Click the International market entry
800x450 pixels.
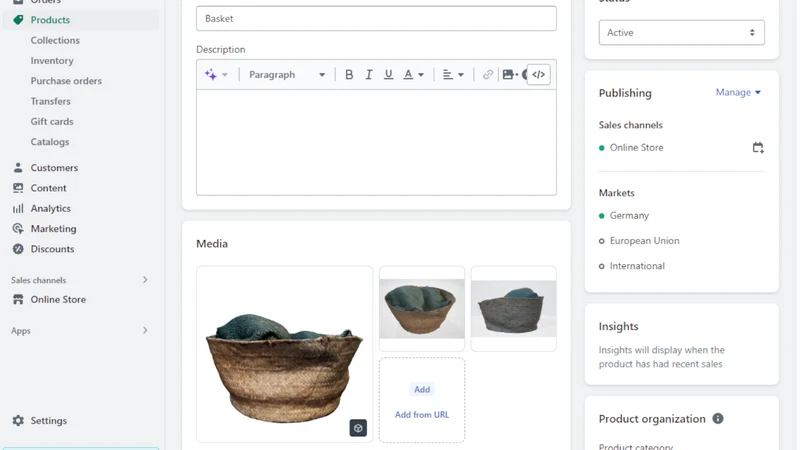(637, 266)
